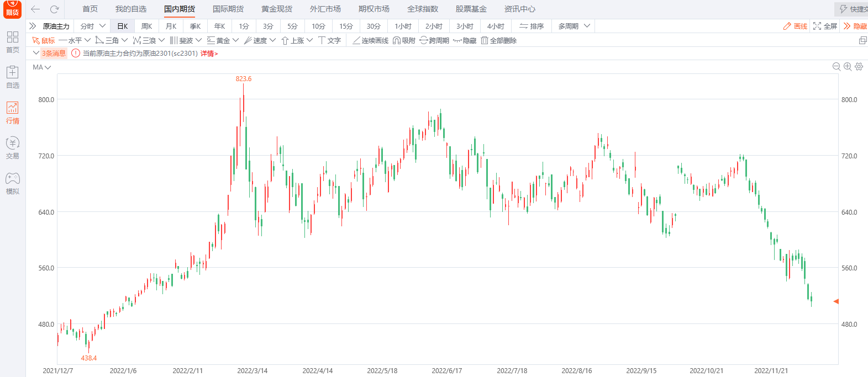Open 交易 (trade) in left sidebar
This screenshot has width=868, height=377.
[13, 148]
